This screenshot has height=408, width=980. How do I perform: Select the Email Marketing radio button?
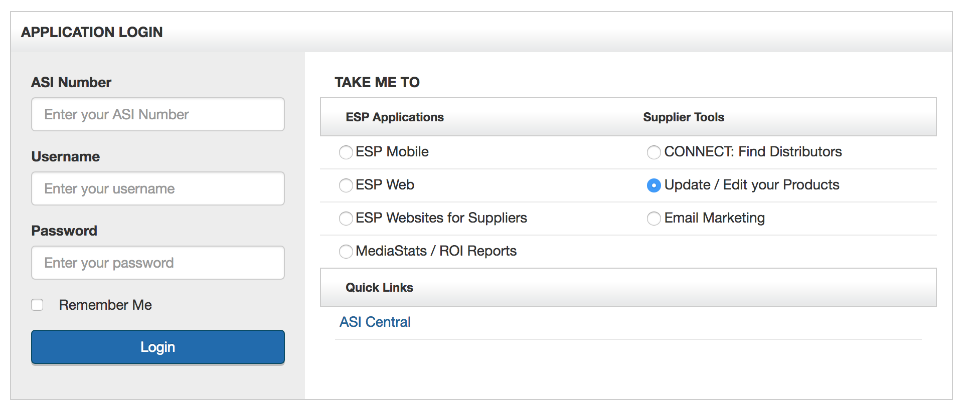pos(654,219)
